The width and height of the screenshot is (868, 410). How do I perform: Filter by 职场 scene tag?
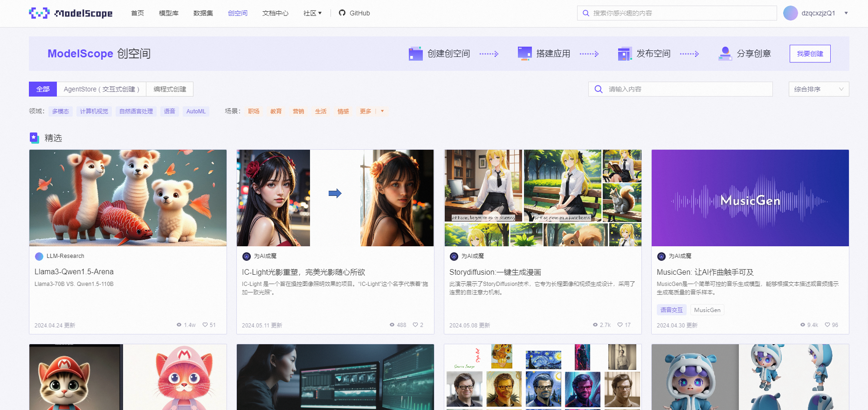point(254,111)
